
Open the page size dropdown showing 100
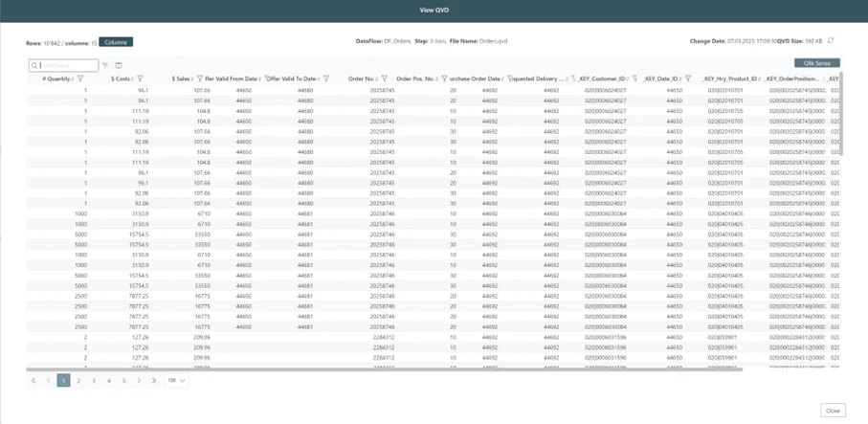(177, 381)
